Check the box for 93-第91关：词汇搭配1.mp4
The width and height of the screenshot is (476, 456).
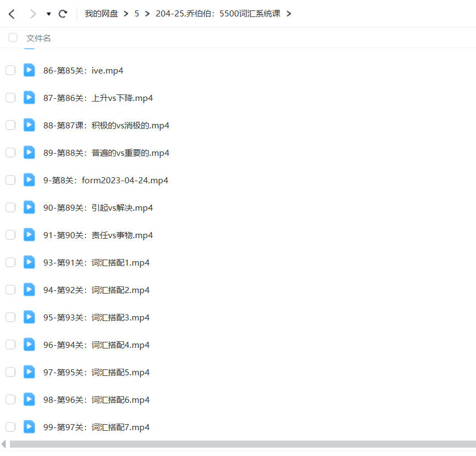pyautogui.click(x=10, y=262)
